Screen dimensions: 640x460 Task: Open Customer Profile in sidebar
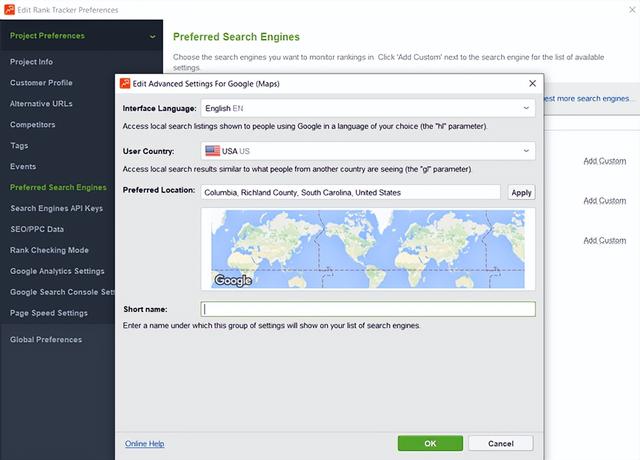coord(41,82)
